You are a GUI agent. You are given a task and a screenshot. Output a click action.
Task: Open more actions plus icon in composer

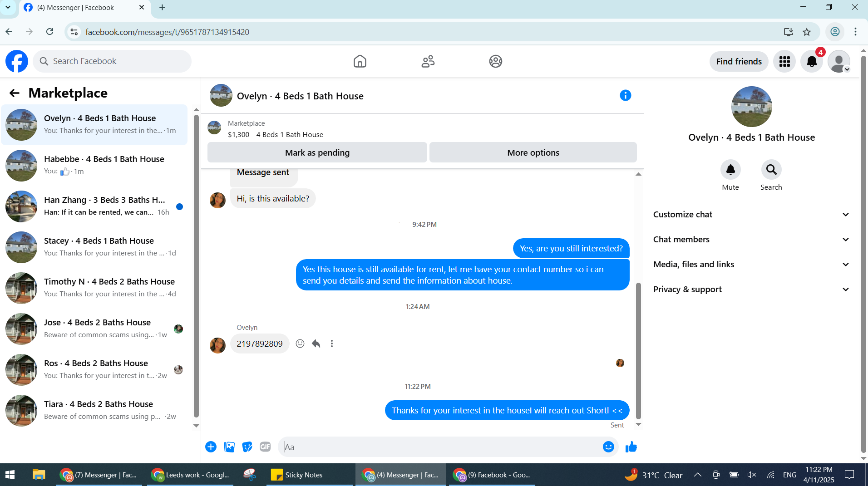point(211,447)
